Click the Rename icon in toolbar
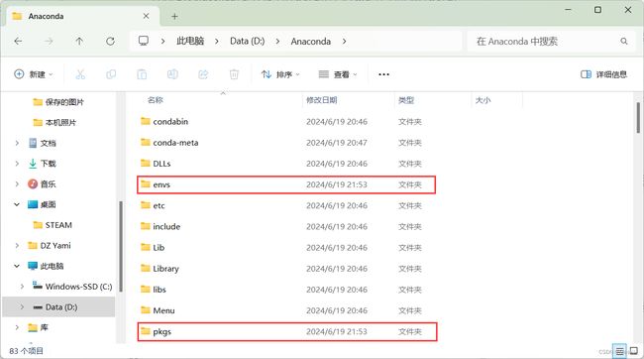The width and height of the screenshot is (644, 359). pos(172,74)
